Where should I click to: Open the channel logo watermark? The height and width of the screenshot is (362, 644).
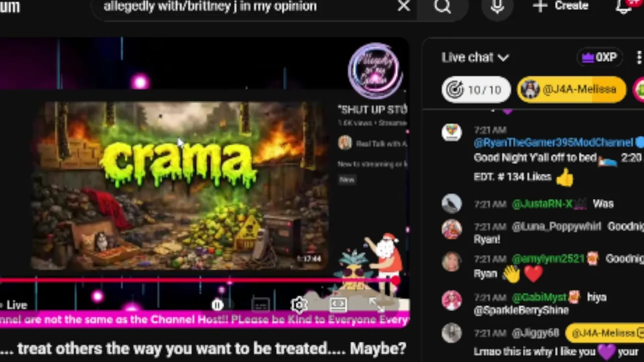coord(375,70)
